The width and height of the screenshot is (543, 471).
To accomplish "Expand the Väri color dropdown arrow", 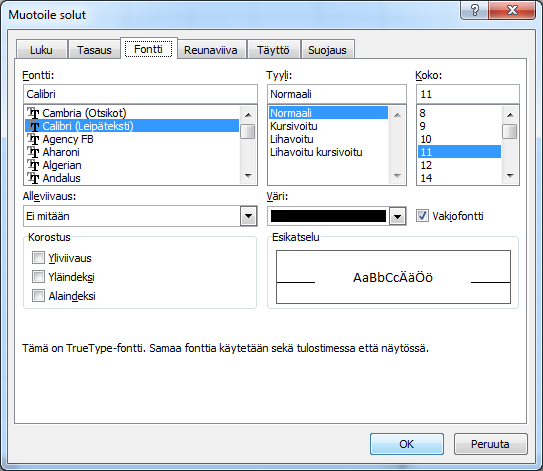I will (398, 216).
